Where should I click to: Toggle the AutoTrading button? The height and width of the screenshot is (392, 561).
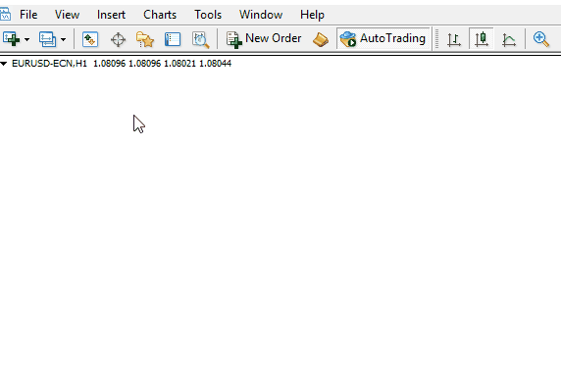(383, 38)
